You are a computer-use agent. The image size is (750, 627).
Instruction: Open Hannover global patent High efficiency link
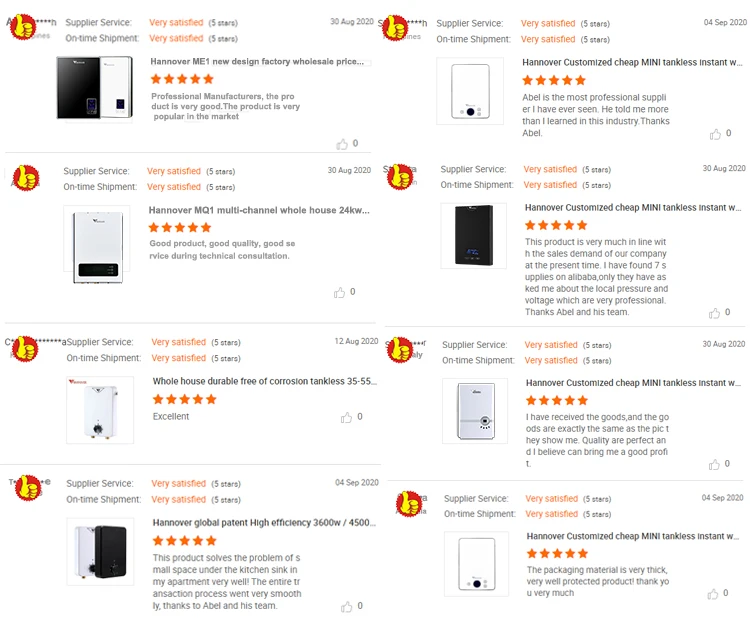click(x=264, y=522)
